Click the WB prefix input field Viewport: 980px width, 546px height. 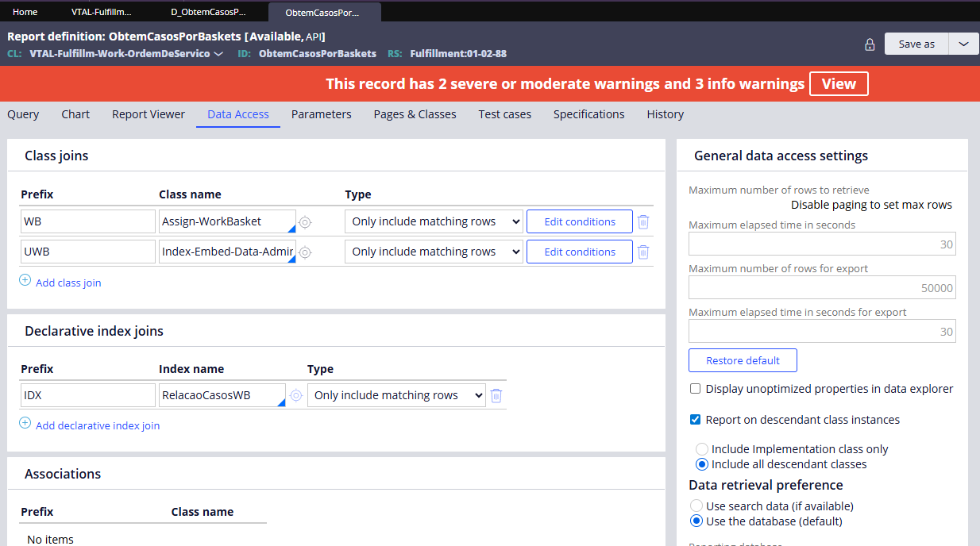tap(87, 221)
